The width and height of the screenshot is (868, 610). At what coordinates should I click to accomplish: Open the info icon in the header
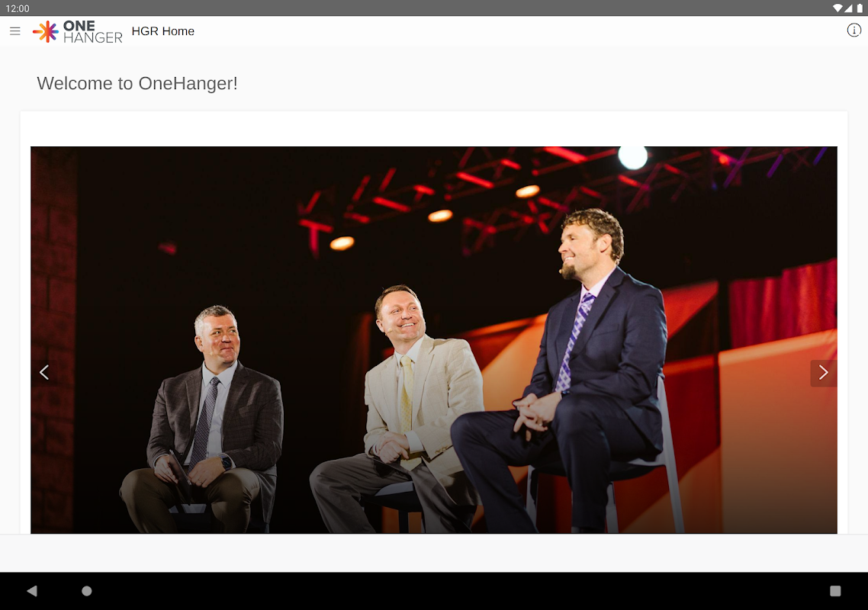coord(854,30)
